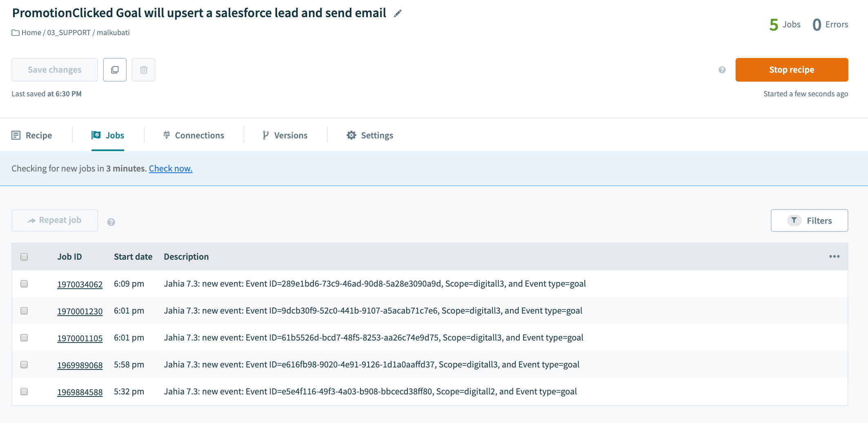Click the Start date column header
868x423 pixels.
coord(133,256)
